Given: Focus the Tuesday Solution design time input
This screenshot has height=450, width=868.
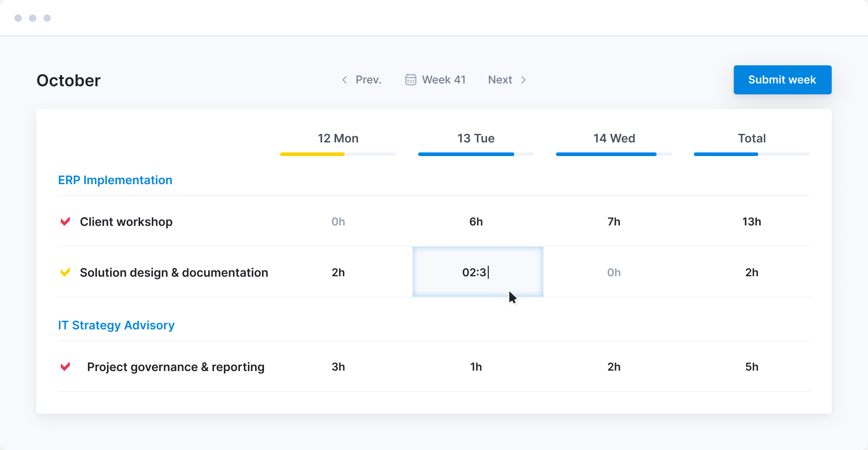Looking at the screenshot, I should pos(478,272).
